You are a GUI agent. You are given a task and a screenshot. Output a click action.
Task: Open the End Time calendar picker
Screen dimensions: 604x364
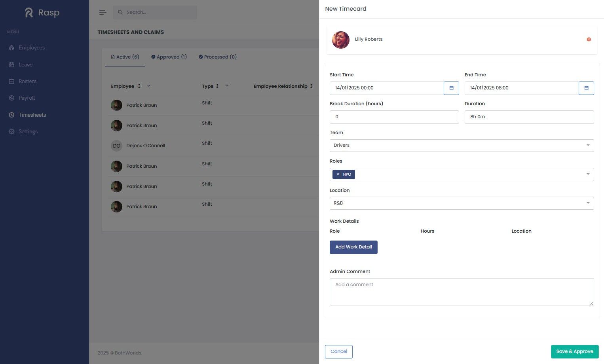pos(586,88)
